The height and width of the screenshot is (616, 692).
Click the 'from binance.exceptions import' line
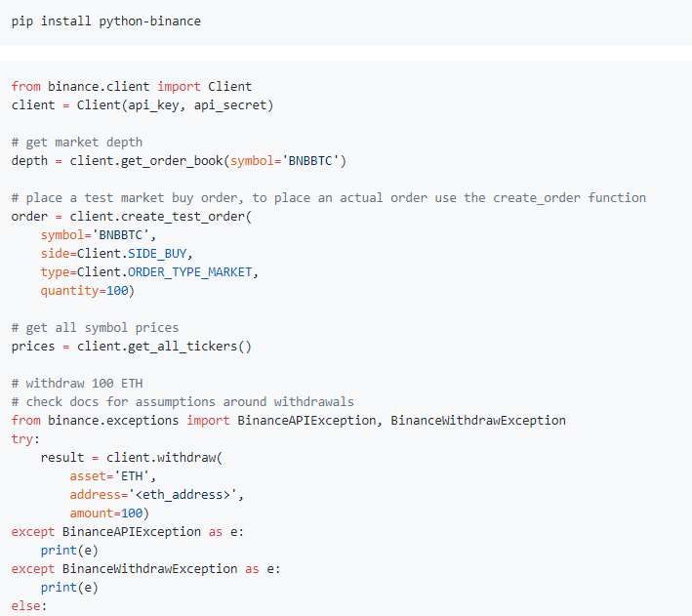tap(289, 421)
